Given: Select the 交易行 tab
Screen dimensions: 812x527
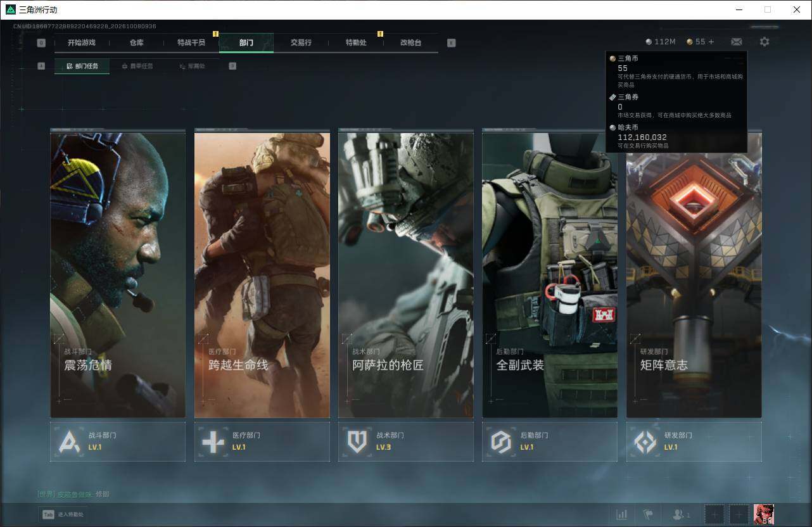Looking at the screenshot, I should [x=301, y=42].
